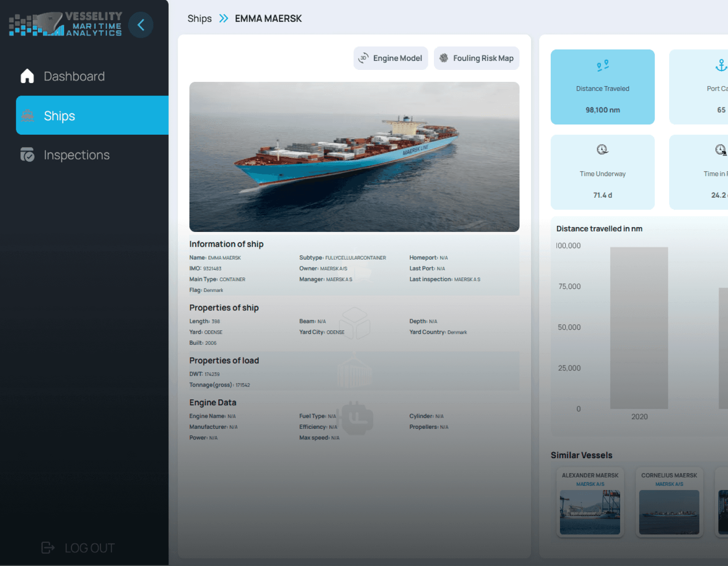Open the Engine Model view
Viewport: 728px width, 566px height.
pyautogui.click(x=390, y=58)
